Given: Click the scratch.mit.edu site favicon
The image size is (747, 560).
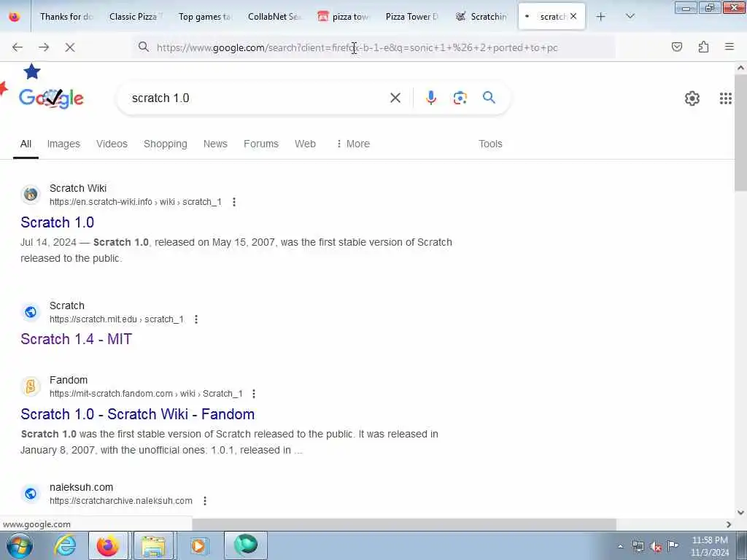Looking at the screenshot, I should (x=31, y=312).
